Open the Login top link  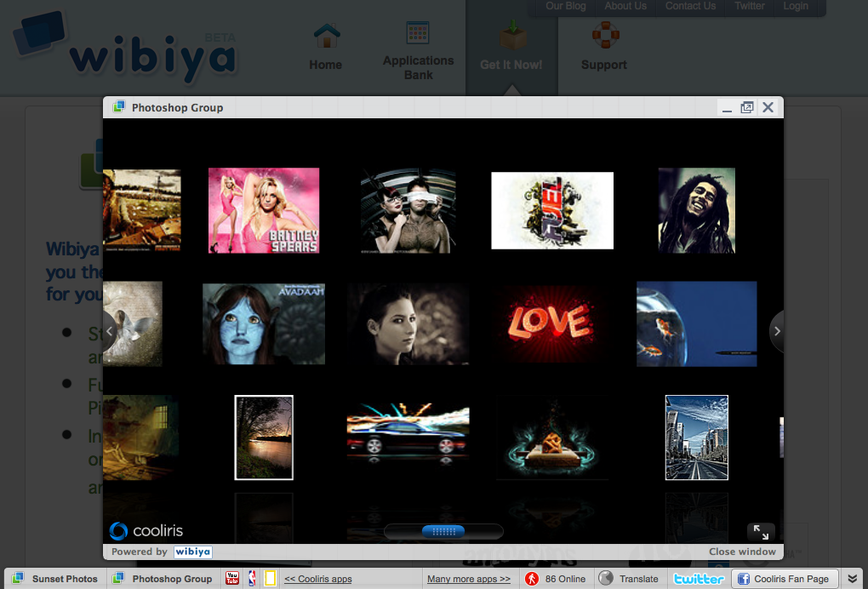click(x=796, y=6)
